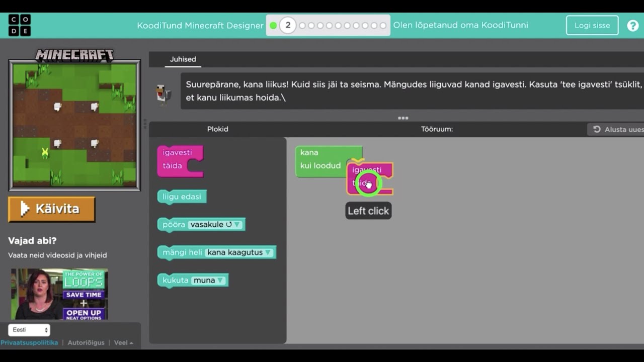Click the chicken character avatar icon
Viewport: 644px width, 362px height.
point(163,94)
